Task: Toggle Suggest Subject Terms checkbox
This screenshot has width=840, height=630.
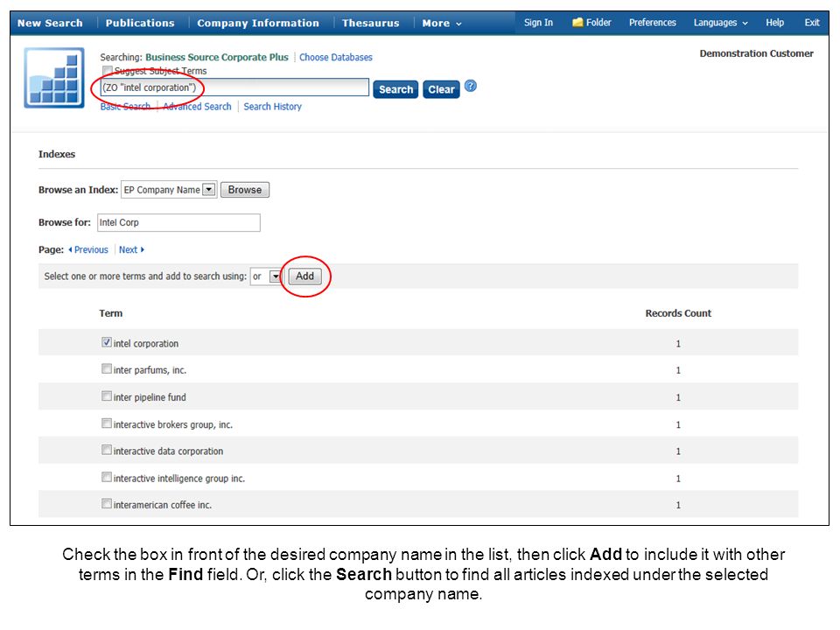Action: click(108, 70)
